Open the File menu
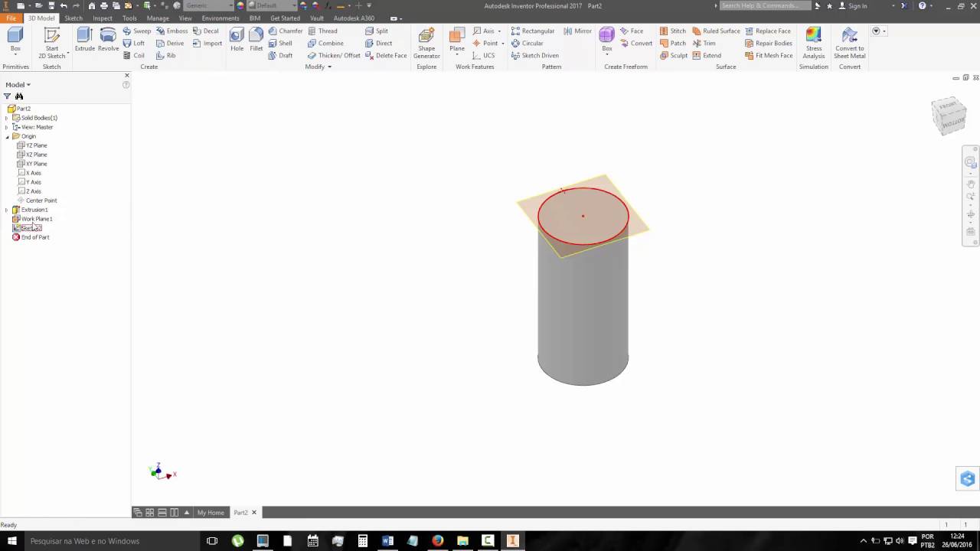This screenshot has width=980, height=551. coord(11,18)
